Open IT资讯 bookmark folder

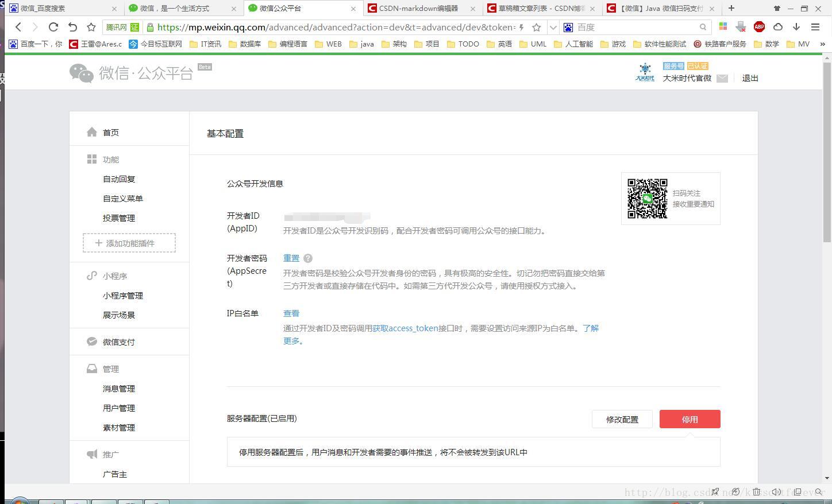(205, 44)
